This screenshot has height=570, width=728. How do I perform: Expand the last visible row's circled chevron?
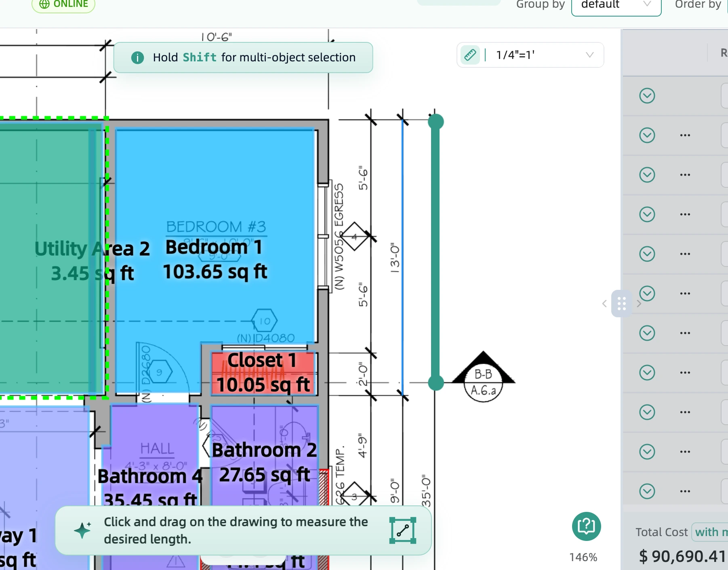(x=647, y=491)
